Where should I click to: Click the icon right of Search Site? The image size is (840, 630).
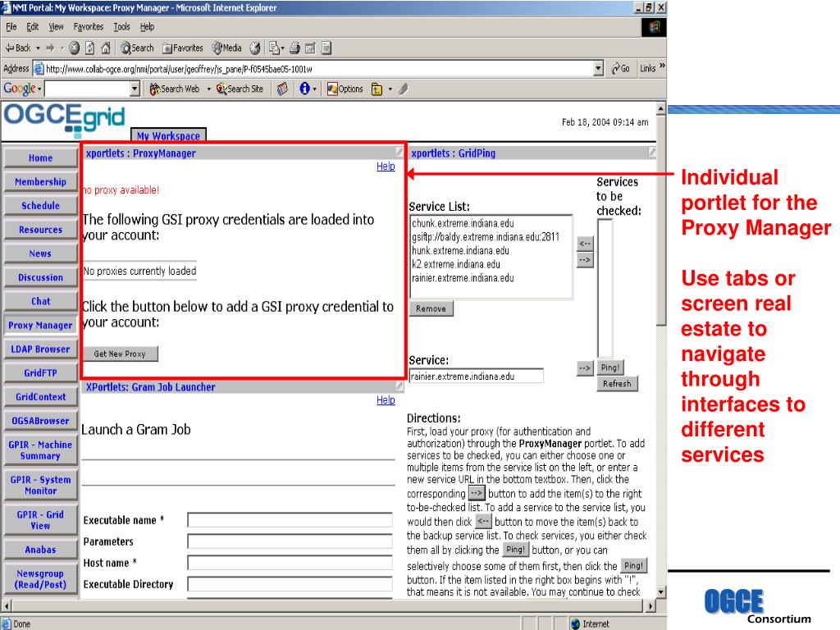pos(282,89)
